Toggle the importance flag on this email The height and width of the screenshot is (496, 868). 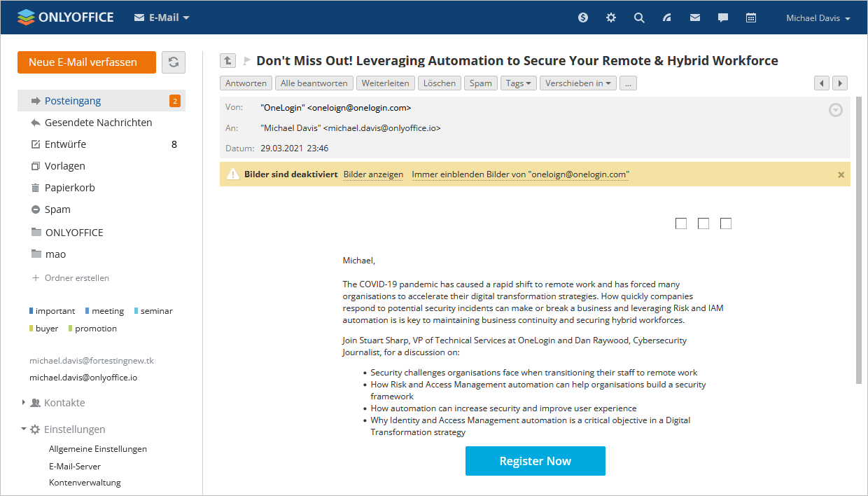click(x=246, y=61)
